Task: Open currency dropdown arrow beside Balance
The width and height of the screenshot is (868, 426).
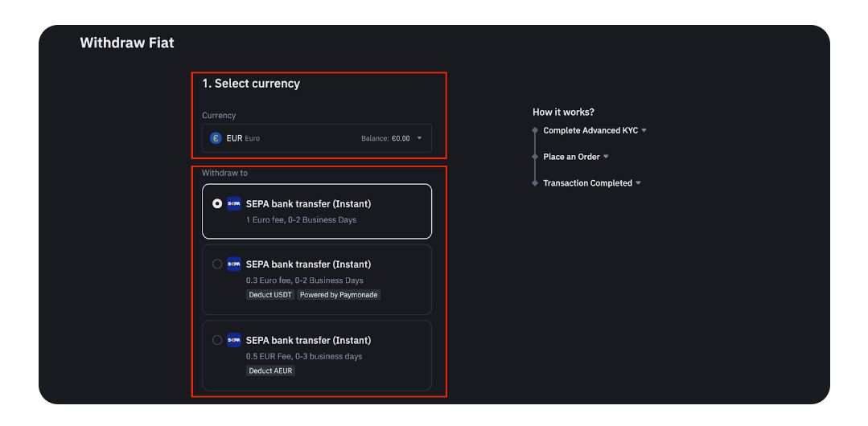Action: coord(419,138)
